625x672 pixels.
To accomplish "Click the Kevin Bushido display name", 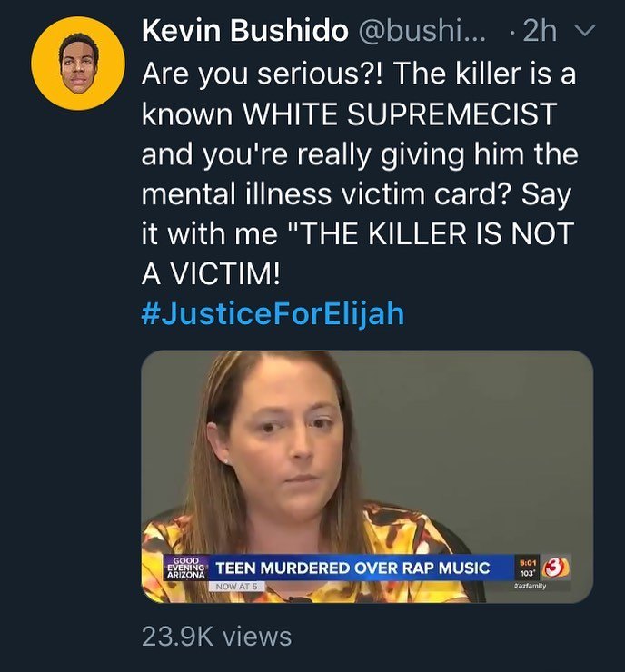I will coord(244,31).
